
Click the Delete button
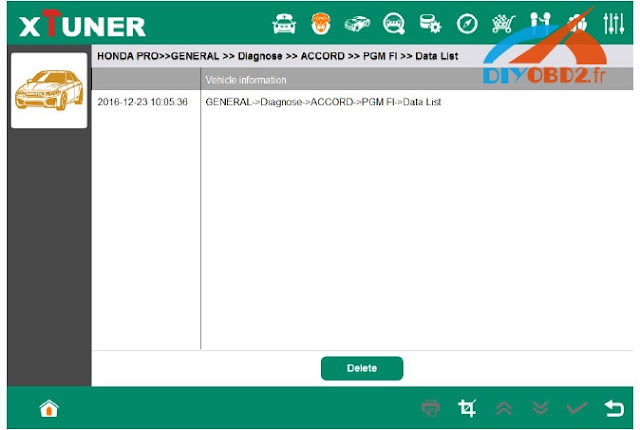tap(362, 368)
